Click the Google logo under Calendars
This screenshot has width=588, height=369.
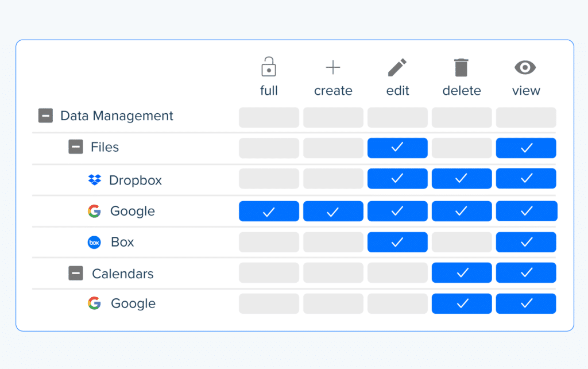[94, 303]
